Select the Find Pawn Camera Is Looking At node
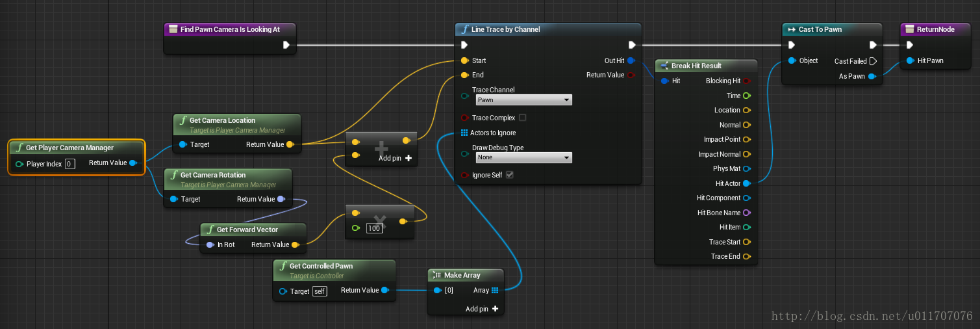This screenshot has height=329, width=980. (230, 29)
